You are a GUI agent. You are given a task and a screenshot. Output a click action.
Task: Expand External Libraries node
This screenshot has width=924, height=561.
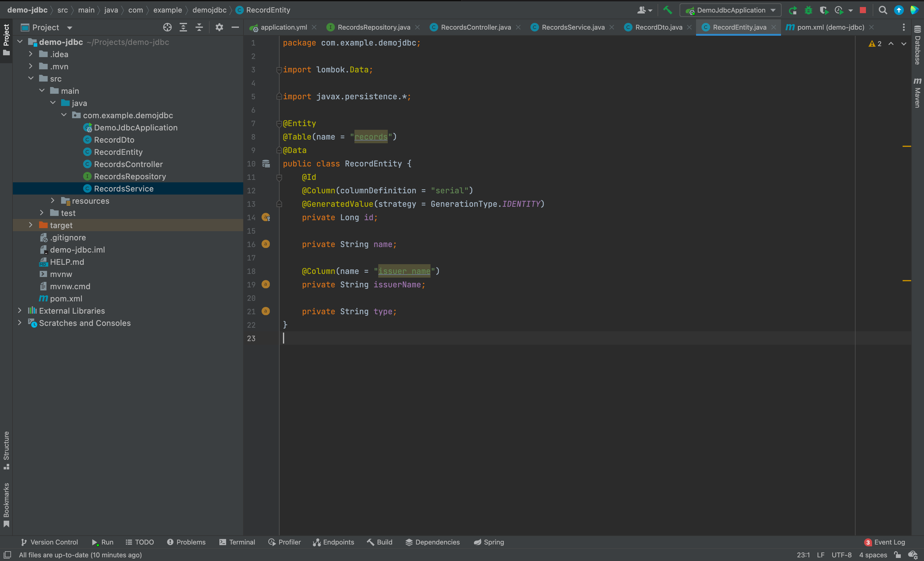pyautogui.click(x=20, y=311)
